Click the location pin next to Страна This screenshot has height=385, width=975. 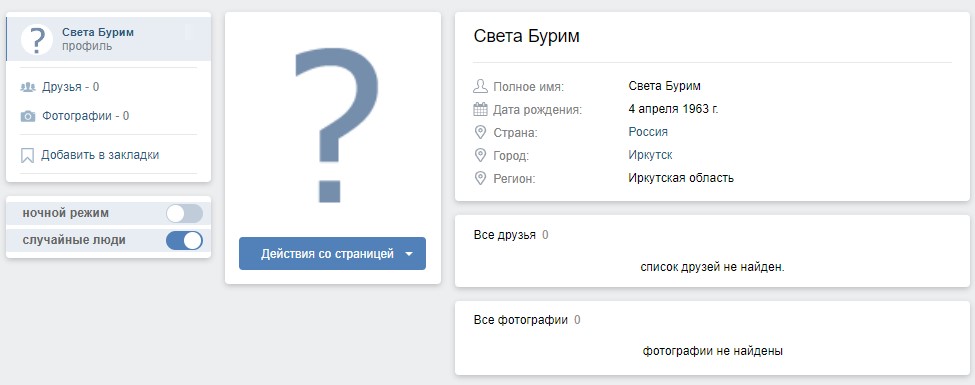pyautogui.click(x=480, y=132)
